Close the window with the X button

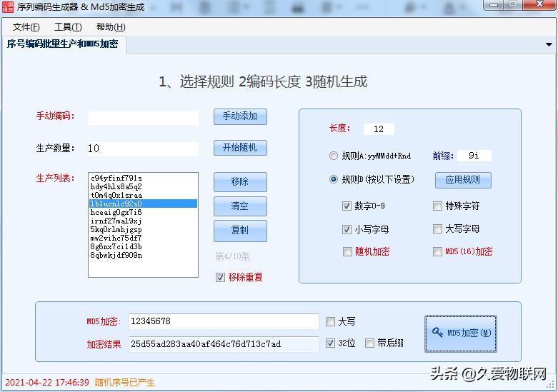pos(540,4)
